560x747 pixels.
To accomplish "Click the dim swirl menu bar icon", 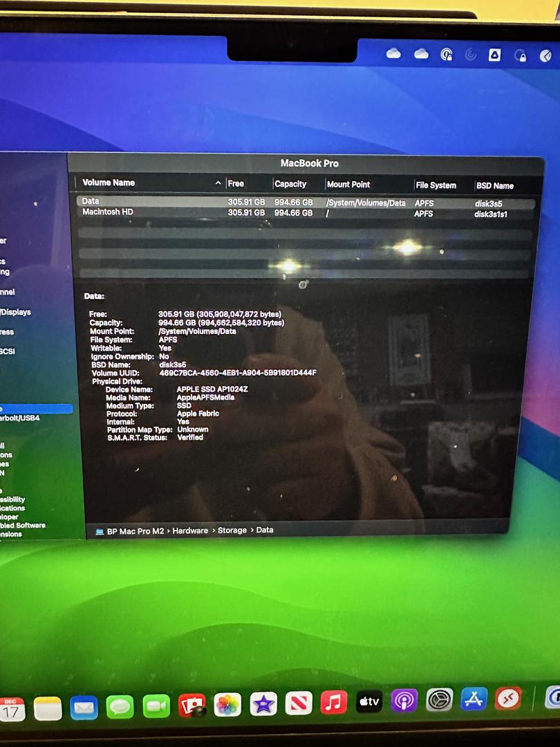I will [471, 55].
